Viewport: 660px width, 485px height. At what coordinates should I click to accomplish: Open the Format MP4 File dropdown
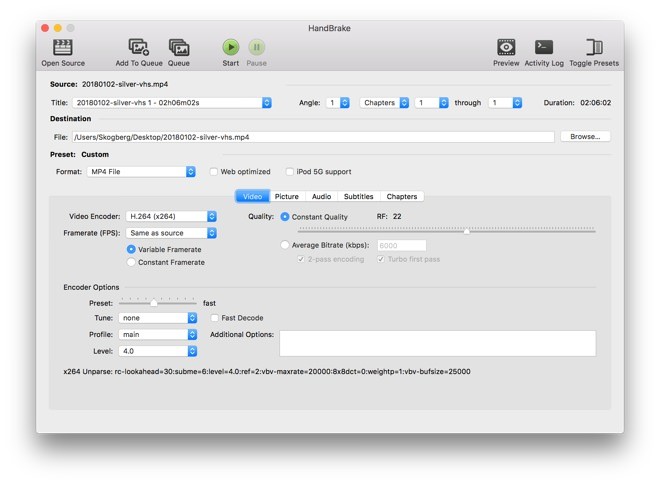pyautogui.click(x=141, y=172)
